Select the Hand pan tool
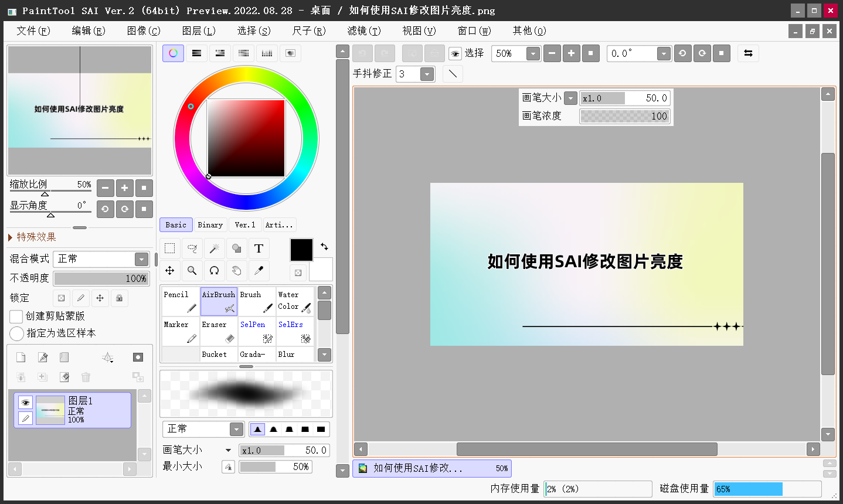The image size is (843, 504). [237, 271]
